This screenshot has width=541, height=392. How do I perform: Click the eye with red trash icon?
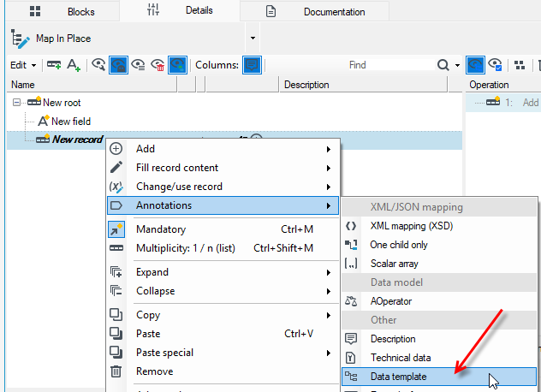click(x=158, y=65)
